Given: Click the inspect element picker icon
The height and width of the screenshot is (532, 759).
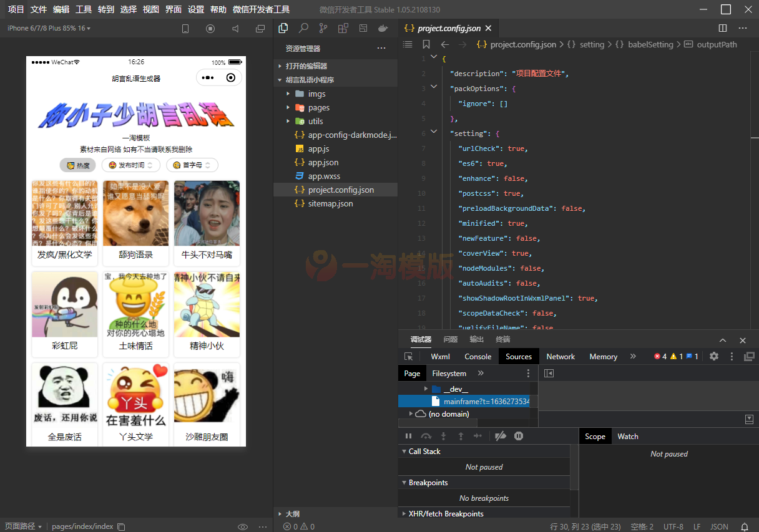Looking at the screenshot, I should (x=409, y=357).
